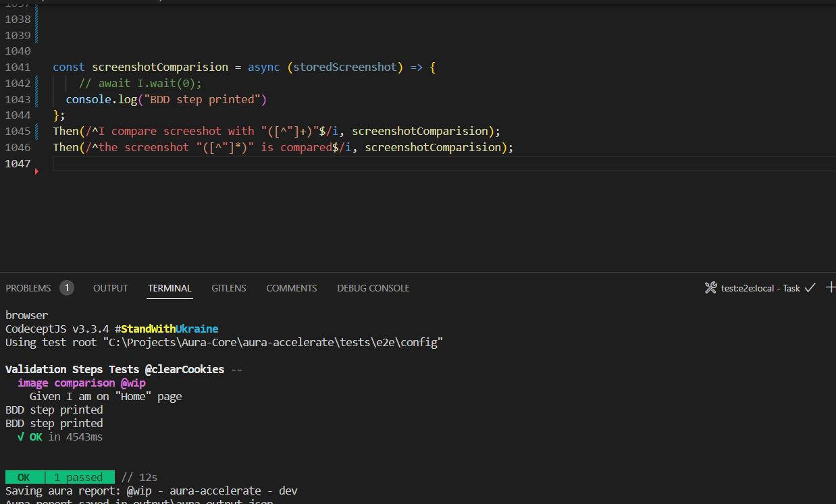Click the green "OK | 1 passed" badge

[x=59, y=477]
